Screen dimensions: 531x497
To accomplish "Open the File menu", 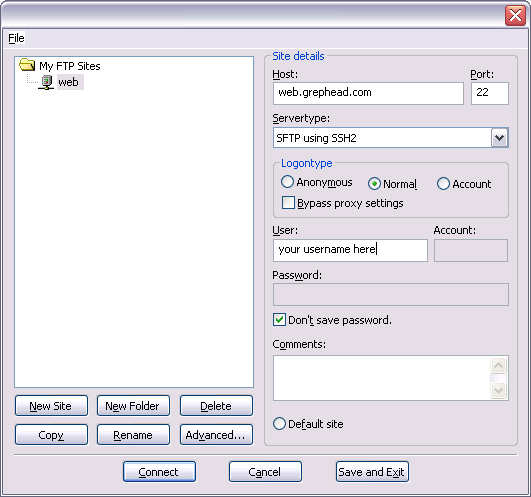I will (x=16, y=38).
